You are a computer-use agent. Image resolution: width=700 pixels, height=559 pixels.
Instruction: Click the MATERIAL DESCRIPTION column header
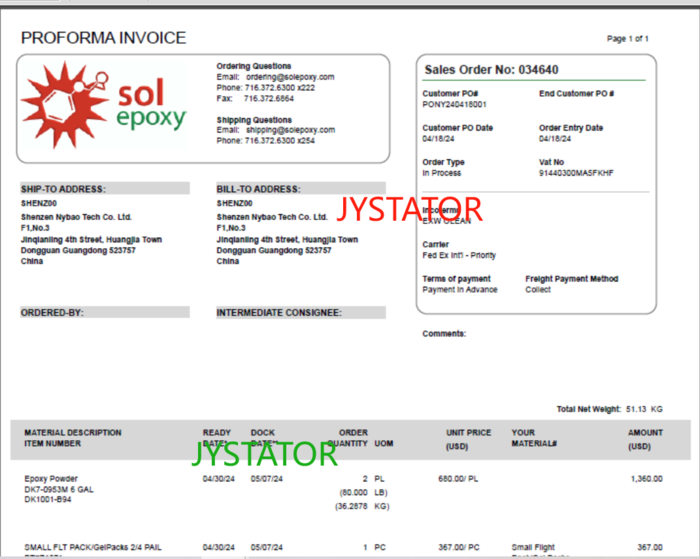click(73, 433)
